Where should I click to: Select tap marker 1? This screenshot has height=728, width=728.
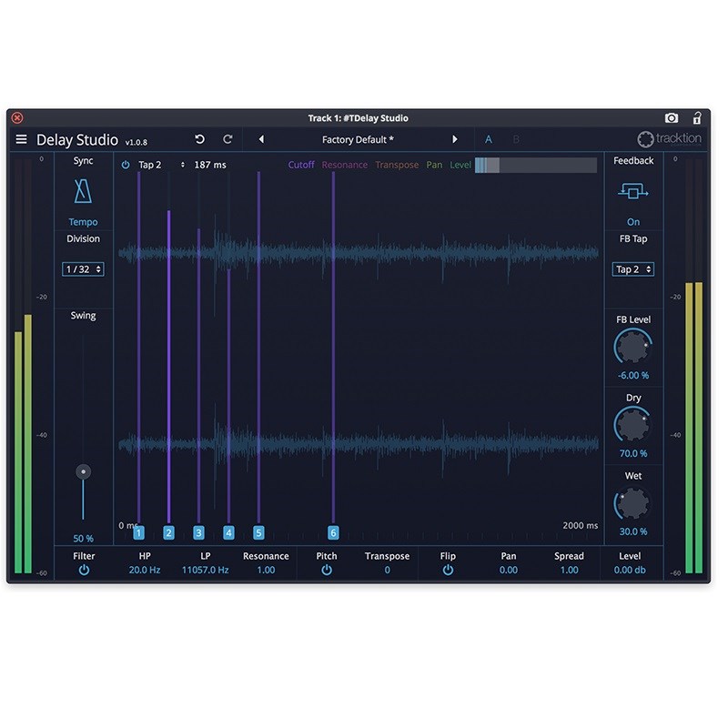139,532
